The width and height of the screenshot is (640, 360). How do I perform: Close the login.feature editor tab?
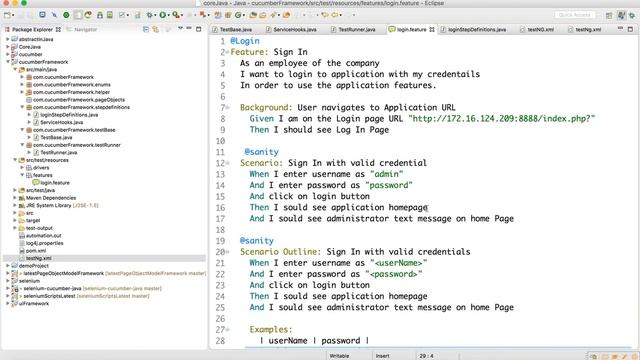[432, 29]
